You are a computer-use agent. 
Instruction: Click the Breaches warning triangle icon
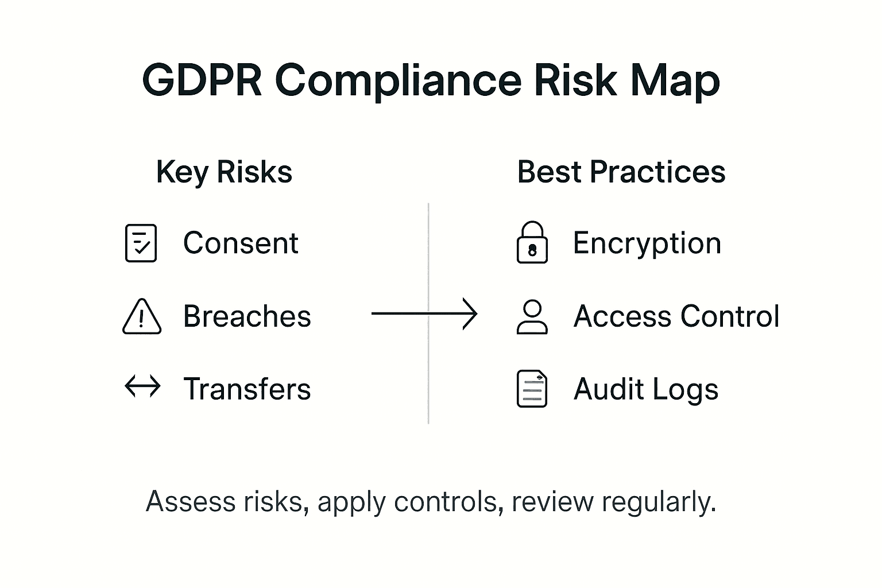point(142,317)
